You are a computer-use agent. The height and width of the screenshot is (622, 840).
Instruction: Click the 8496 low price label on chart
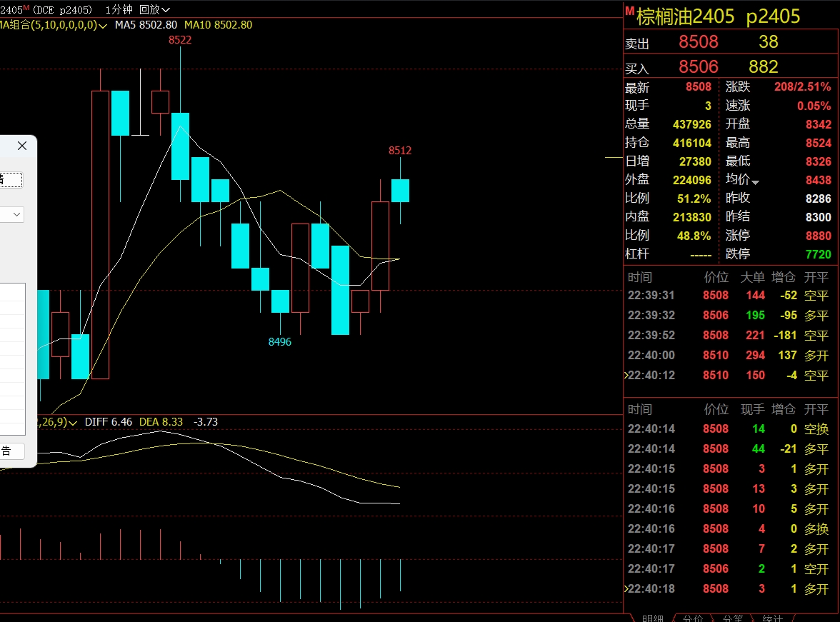point(280,342)
